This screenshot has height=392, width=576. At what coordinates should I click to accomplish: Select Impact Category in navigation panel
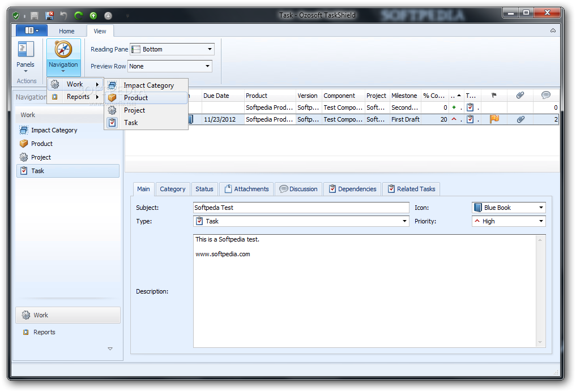68,130
